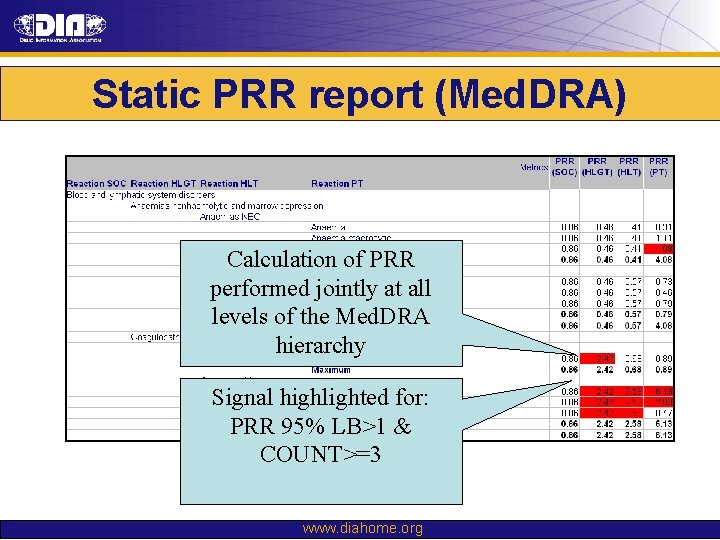This screenshot has width=720, height=540.
Task: Click the 1.11 value in Anaemia macrocytic row
Action: tap(664, 238)
